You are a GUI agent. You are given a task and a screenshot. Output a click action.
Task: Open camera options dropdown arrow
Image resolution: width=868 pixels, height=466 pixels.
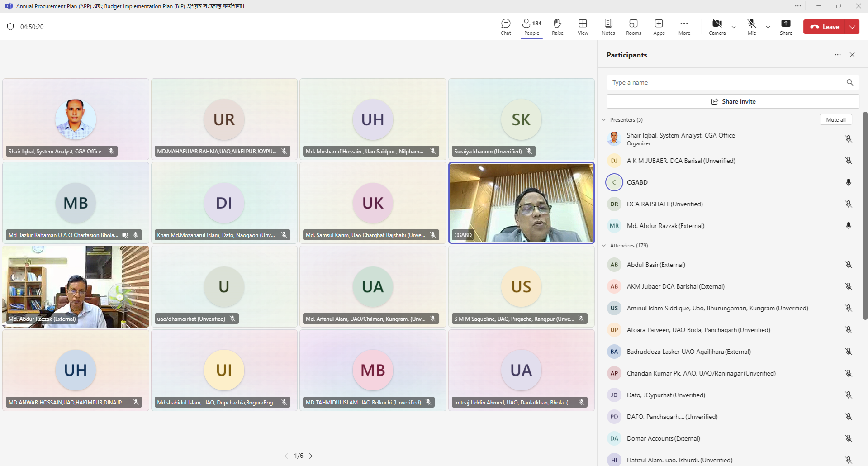734,27
